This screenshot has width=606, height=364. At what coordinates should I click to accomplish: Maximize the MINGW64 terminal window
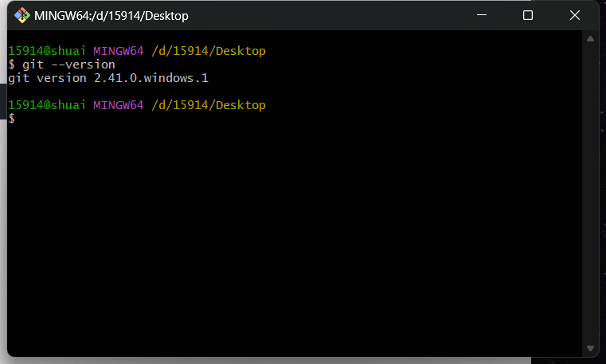527,15
